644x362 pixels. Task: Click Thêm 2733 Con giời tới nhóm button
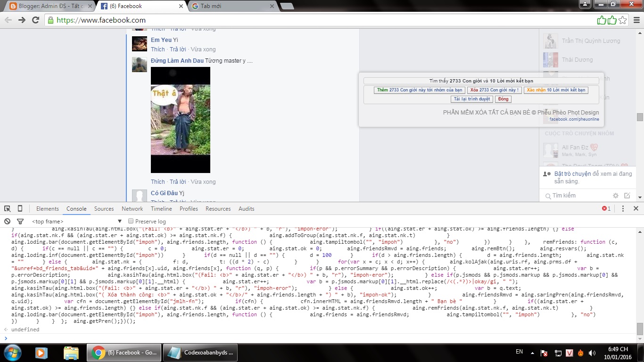[x=420, y=90]
